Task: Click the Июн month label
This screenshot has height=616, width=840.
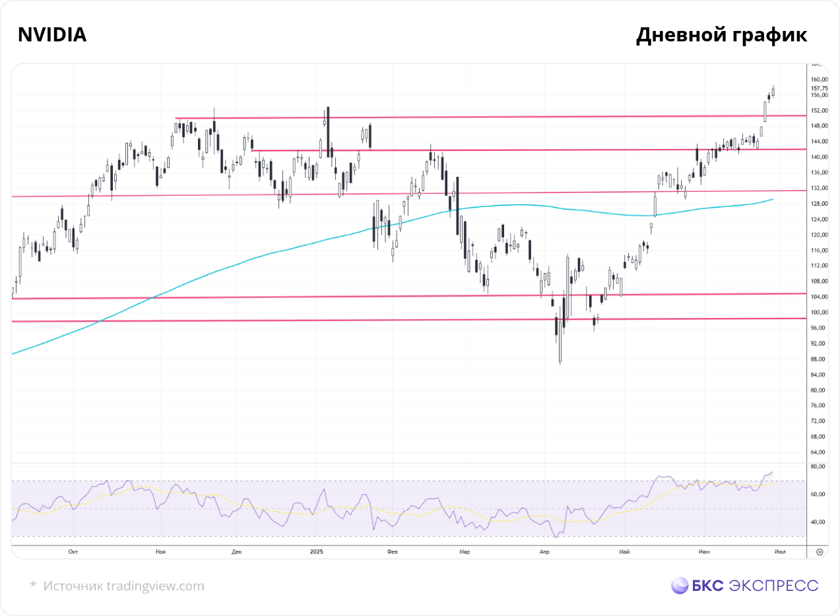Action: point(703,551)
